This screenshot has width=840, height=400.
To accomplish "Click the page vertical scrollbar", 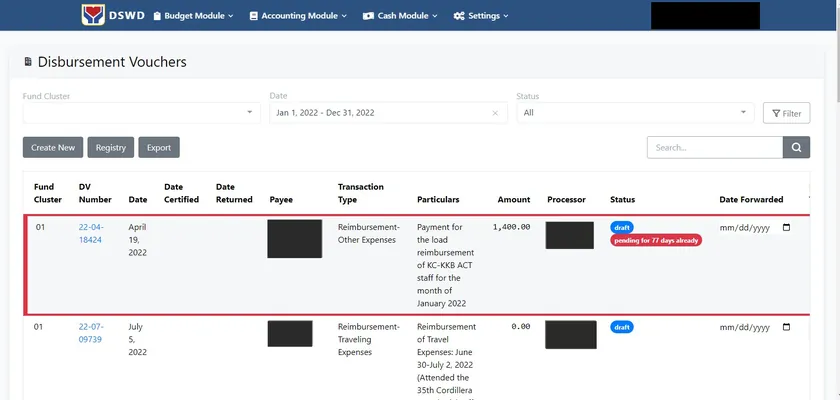I will [x=837, y=54].
